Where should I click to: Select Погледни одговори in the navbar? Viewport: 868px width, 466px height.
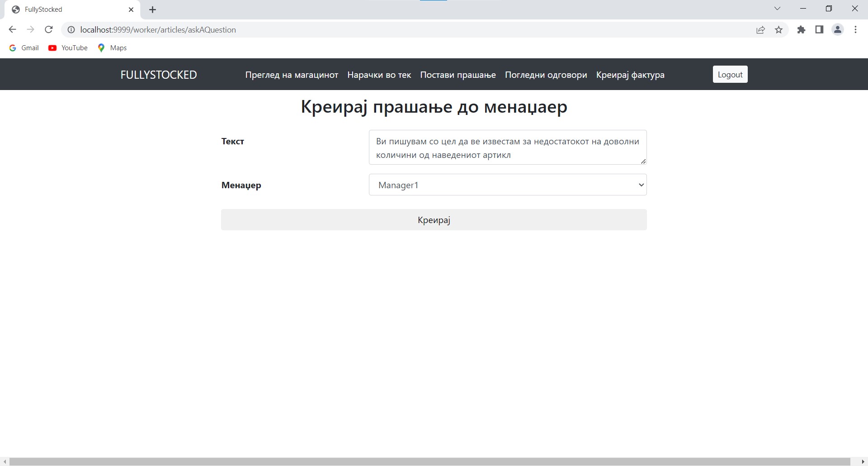(546, 75)
